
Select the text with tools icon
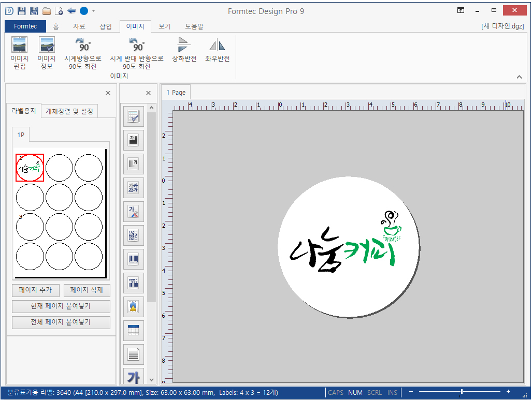[133, 212]
